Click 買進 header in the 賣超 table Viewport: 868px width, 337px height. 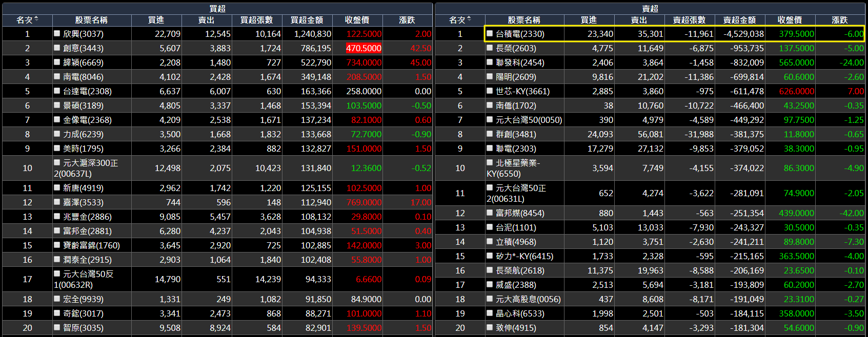(589, 20)
